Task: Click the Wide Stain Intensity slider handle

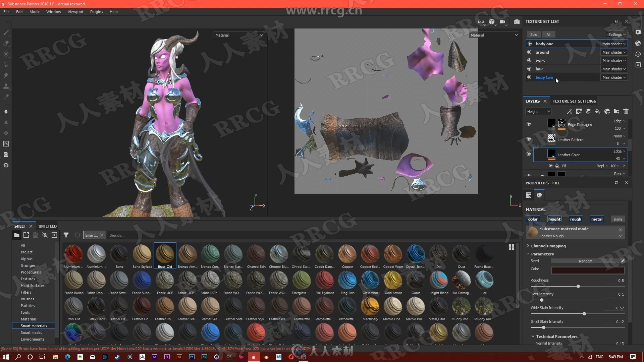Action: [x=584, y=314]
